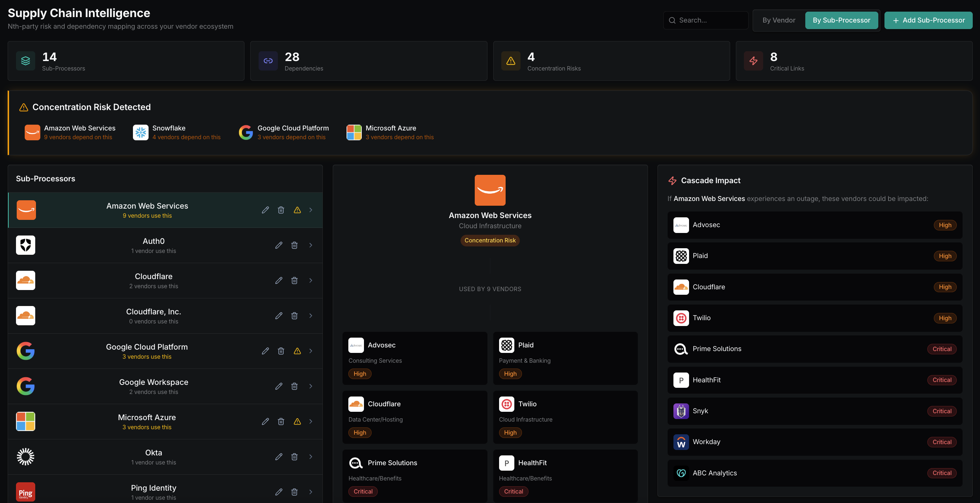Image resolution: width=980 pixels, height=503 pixels.
Task: Click the Concentration Risk badge under AWS
Action: pyautogui.click(x=490, y=241)
